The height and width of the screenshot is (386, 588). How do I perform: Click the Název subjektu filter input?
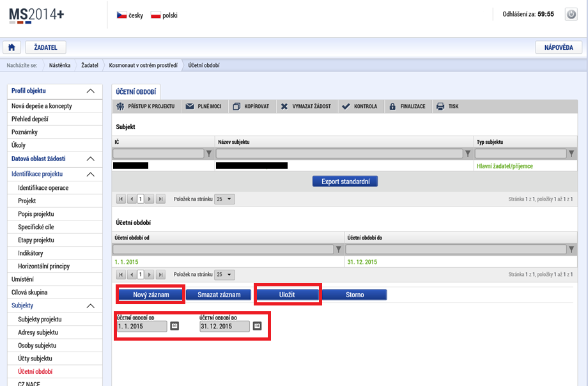(339, 153)
